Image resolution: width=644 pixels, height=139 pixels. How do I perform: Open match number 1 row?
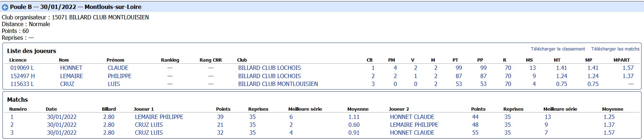click(322, 117)
